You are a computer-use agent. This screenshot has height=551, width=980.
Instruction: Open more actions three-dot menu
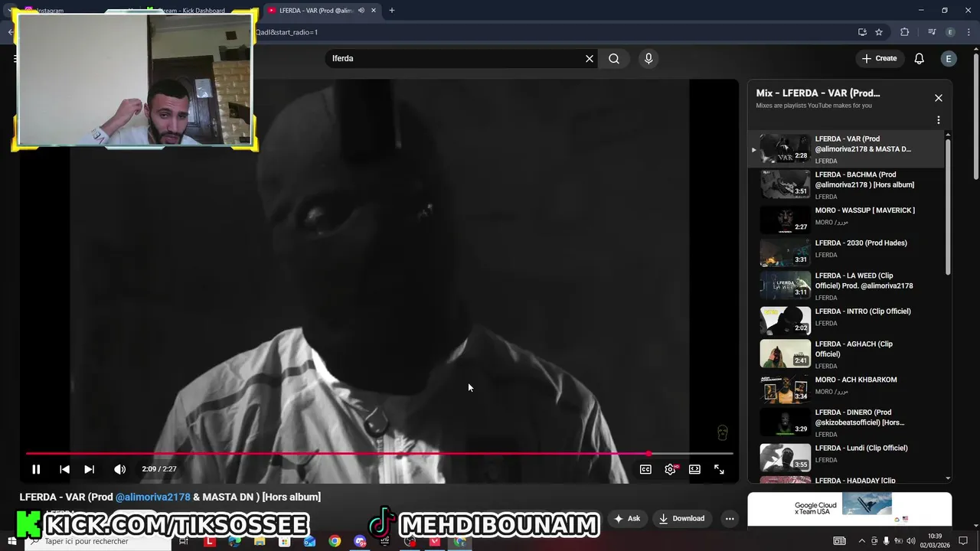730,518
